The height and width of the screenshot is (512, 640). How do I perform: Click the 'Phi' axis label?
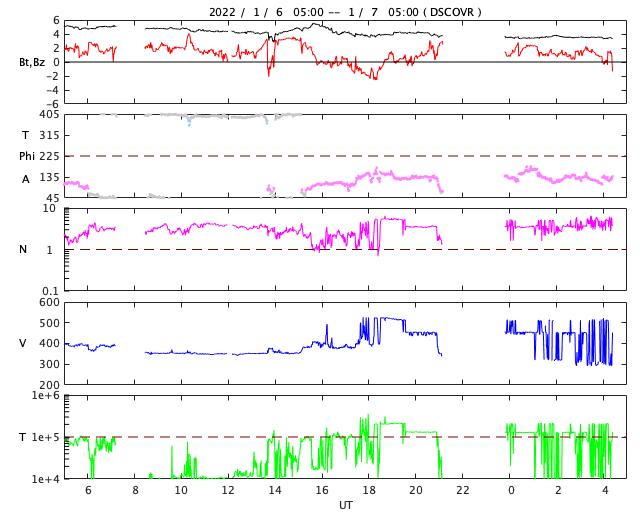point(27,156)
